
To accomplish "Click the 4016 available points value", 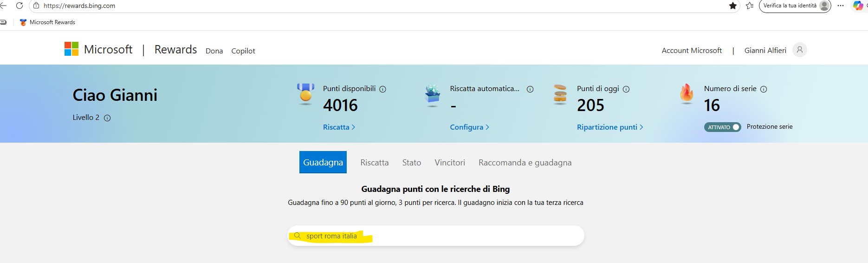I will pyautogui.click(x=340, y=105).
